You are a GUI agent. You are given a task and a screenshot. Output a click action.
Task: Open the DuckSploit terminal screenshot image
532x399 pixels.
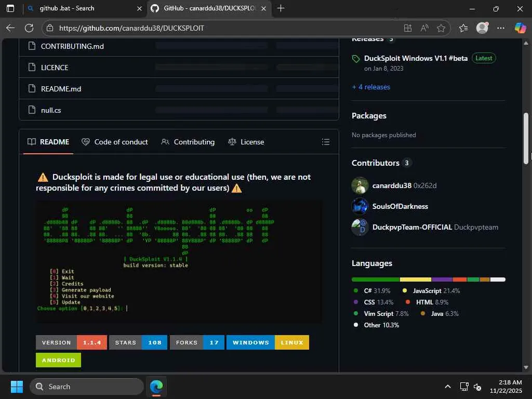[179, 262]
